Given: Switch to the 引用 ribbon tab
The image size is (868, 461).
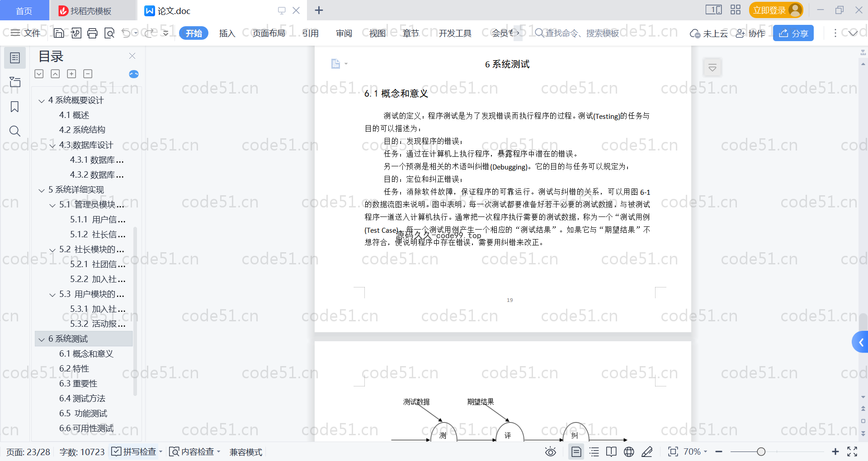Looking at the screenshot, I should coord(311,33).
